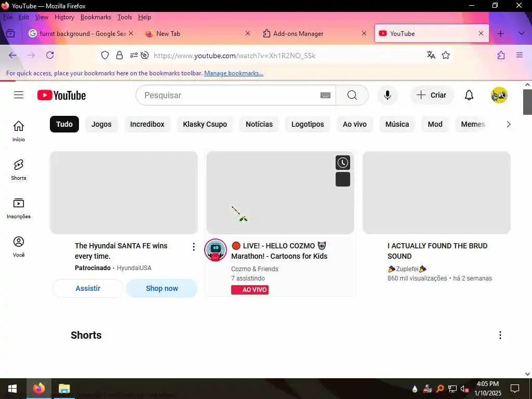Screen dimensions: 532x399
Task: Select the Tudo filter chip
Action: 64,124
